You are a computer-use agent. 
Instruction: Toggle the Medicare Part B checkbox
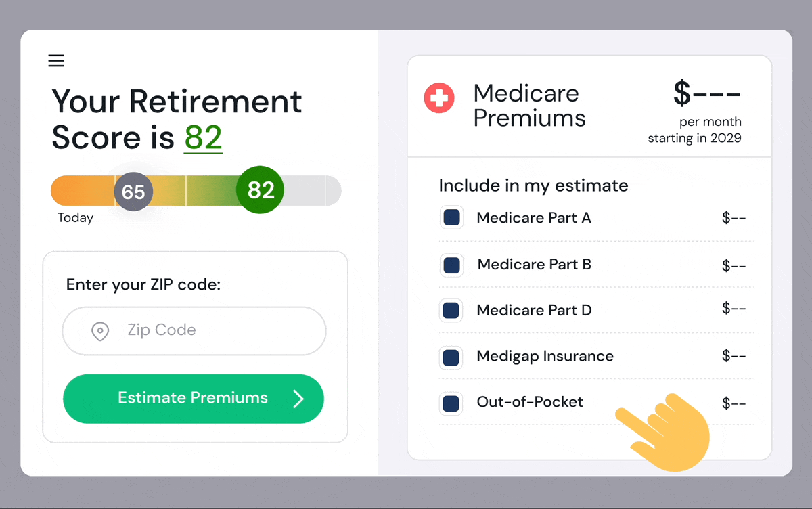pos(451,265)
